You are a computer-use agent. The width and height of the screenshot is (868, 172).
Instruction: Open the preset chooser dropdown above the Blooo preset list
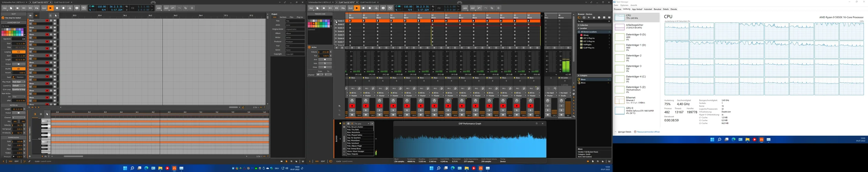coord(372,123)
